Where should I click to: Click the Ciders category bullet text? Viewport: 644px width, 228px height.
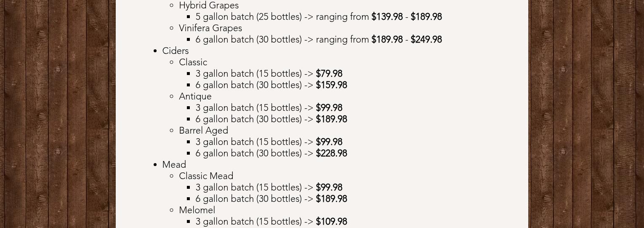coord(175,51)
